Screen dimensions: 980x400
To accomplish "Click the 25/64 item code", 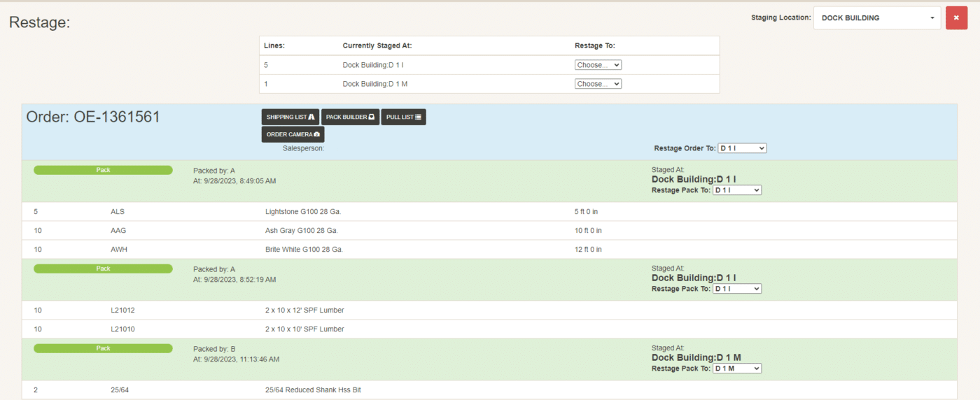I will (120, 390).
